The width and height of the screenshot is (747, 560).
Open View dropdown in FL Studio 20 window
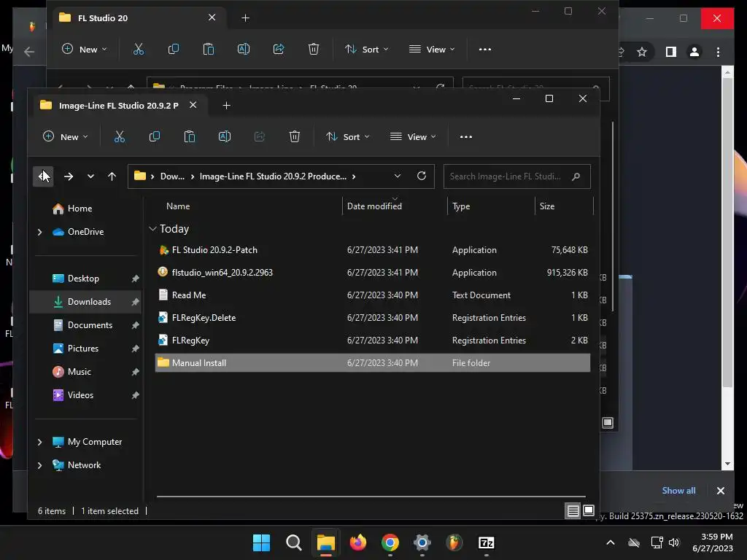click(x=432, y=49)
